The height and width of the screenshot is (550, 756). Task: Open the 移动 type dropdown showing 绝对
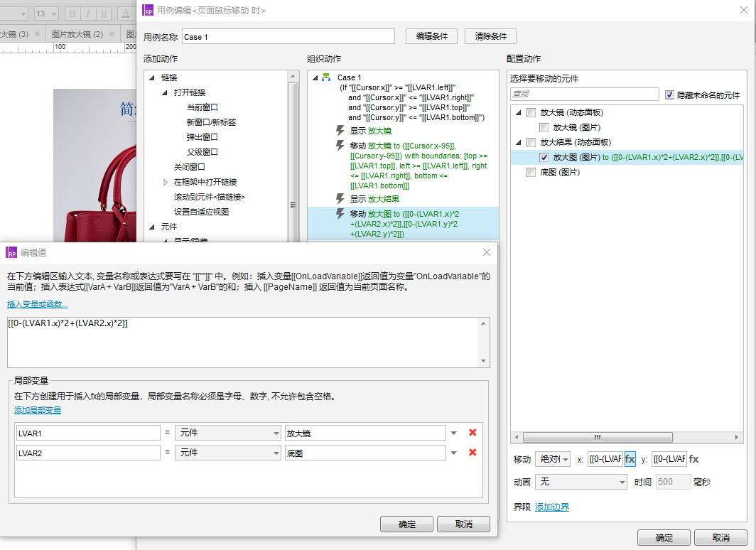point(553,459)
